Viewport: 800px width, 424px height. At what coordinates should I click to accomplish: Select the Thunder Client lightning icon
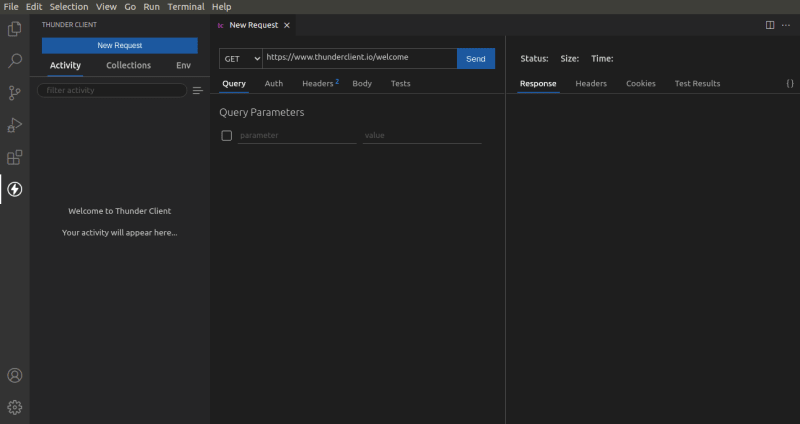[x=15, y=189]
